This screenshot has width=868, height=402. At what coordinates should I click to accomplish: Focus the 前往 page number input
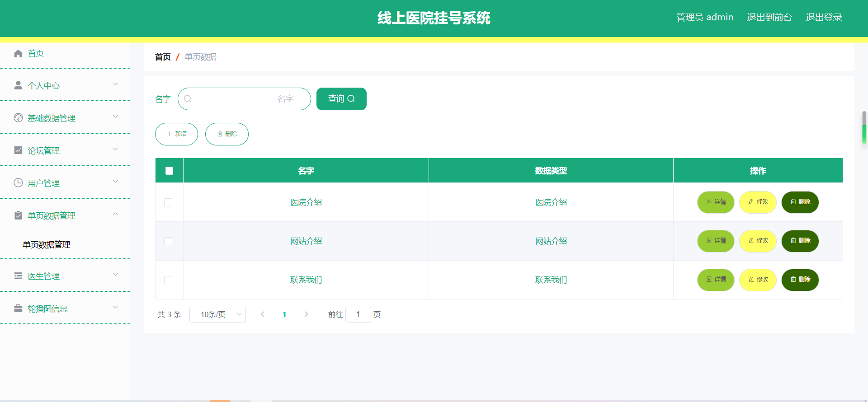click(358, 314)
